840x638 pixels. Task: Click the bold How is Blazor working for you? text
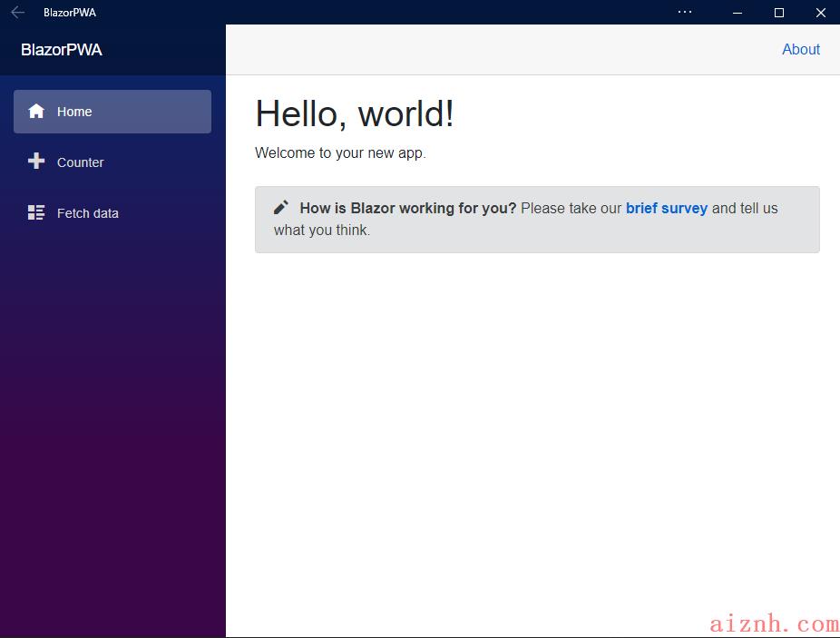tap(407, 208)
